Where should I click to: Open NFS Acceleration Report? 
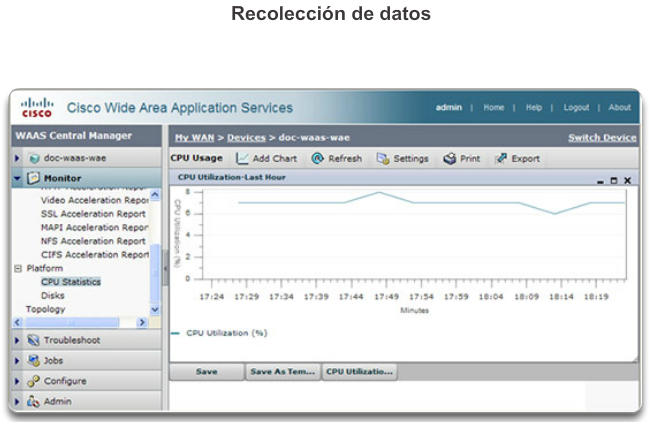(93, 241)
